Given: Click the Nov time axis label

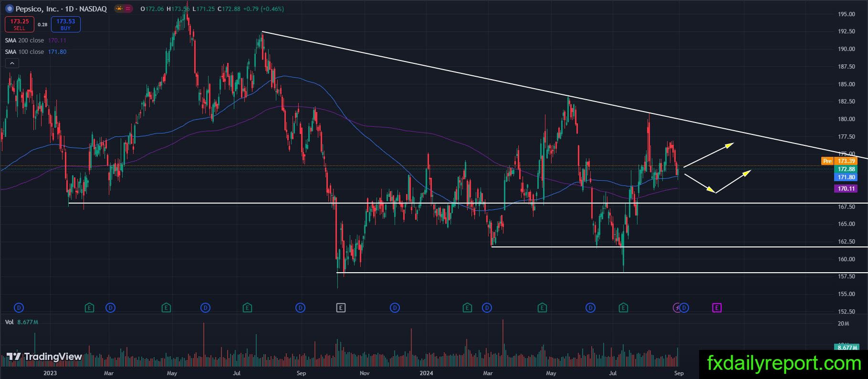Looking at the screenshot, I should pos(364,373).
